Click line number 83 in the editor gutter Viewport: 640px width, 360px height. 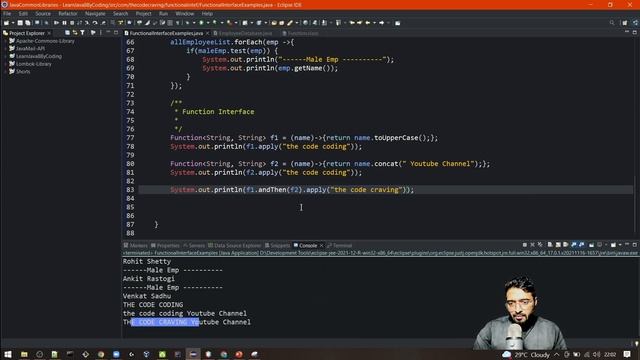[130, 190]
